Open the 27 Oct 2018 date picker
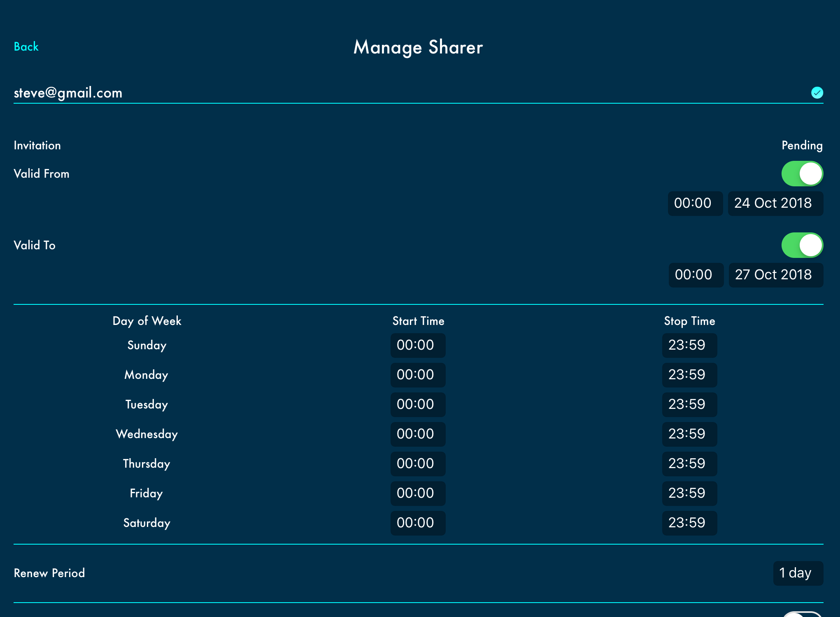Image resolution: width=840 pixels, height=617 pixels. click(x=775, y=275)
